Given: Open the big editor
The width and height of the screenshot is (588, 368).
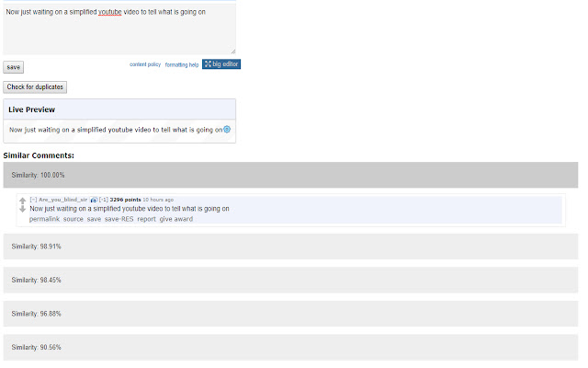Looking at the screenshot, I should pyautogui.click(x=221, y=64).
